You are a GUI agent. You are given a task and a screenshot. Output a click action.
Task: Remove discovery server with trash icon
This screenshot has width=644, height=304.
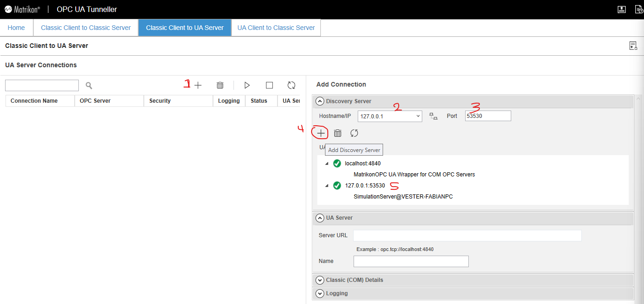[337, 133]
